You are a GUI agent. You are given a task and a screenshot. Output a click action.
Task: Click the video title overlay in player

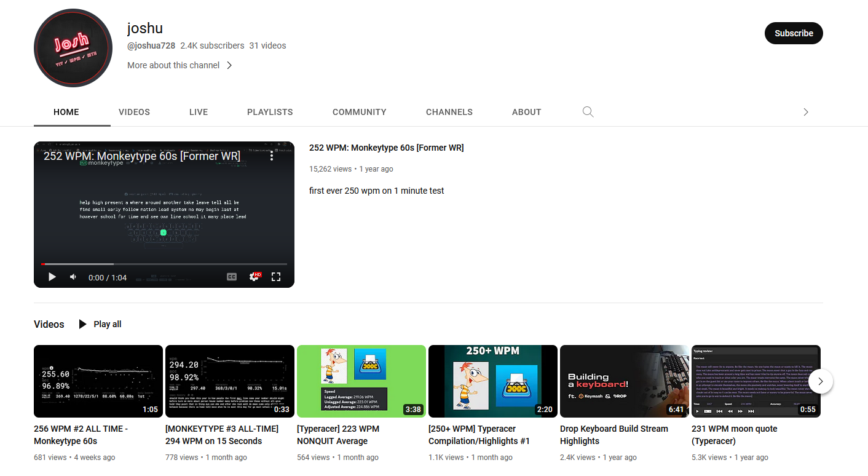pos(142,156)
